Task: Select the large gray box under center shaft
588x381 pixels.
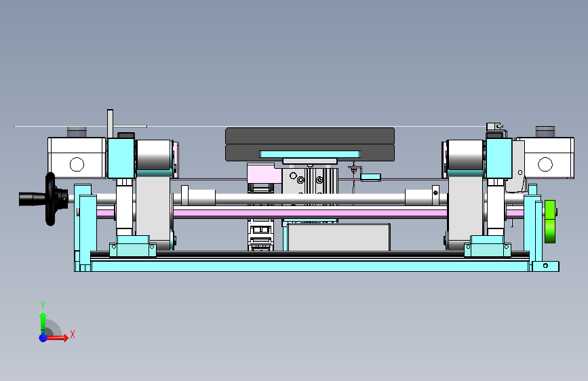Action: [339, 237]
